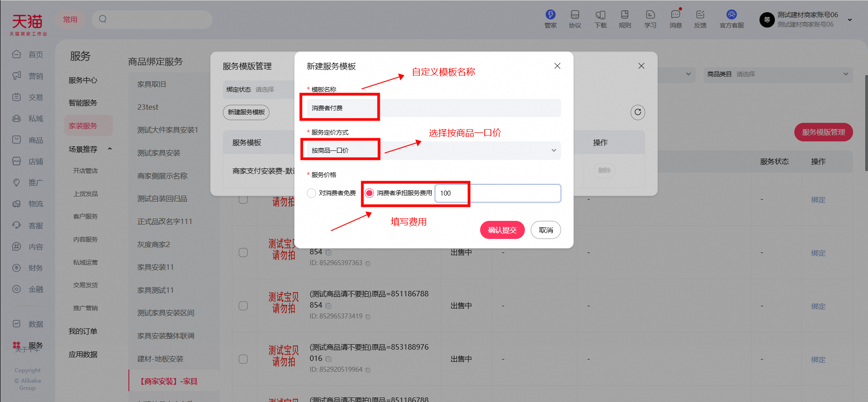Open 私域 in left sidebar
The image size is (868, 402).
(x=28, y=118)
